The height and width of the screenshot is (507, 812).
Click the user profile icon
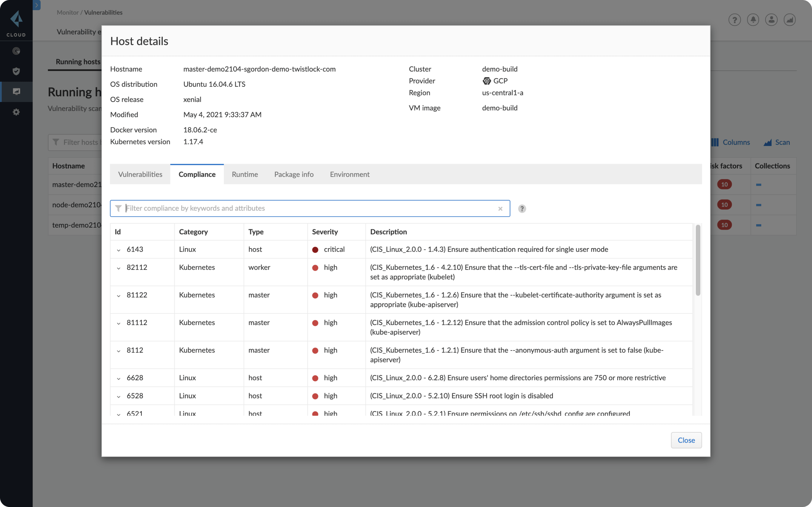pos(772,19)
